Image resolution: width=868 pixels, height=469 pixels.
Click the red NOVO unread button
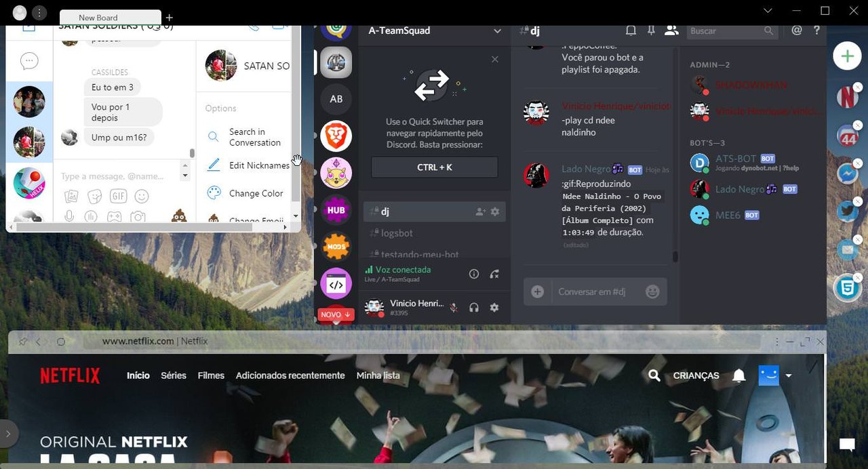coord(336,314)
